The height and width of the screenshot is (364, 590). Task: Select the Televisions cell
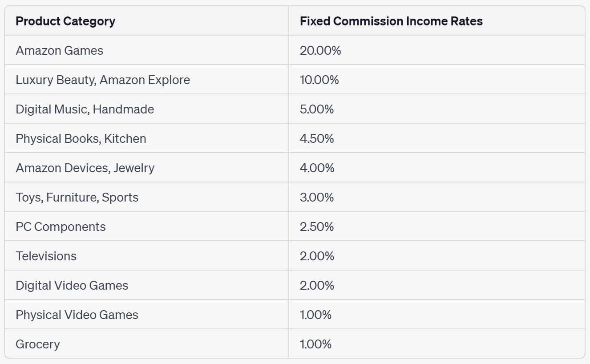[x=46, y=256]
